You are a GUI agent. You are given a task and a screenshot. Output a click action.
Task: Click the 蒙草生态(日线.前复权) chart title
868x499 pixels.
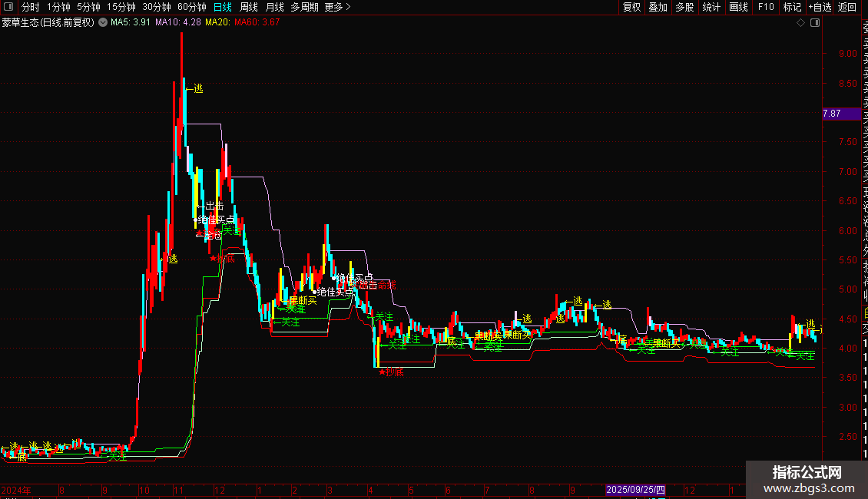tap(48, 22)
